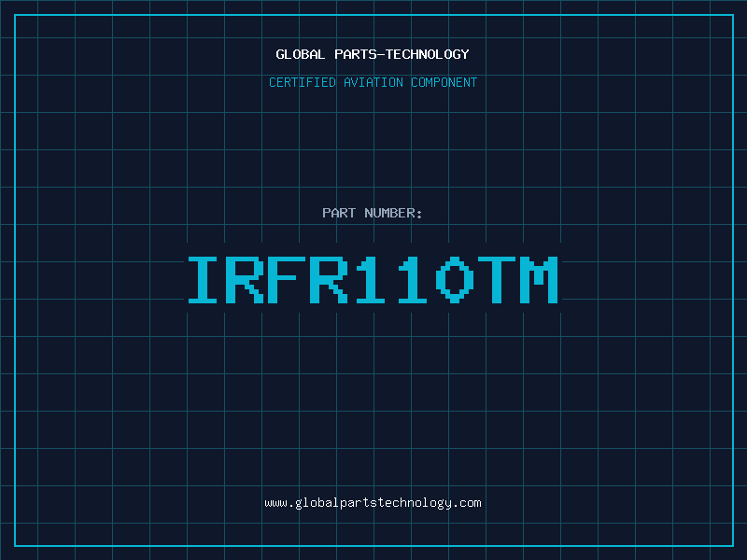Click PARTS-TECHNOLOGY in the top heading
The height and width of the screenshot is (560, 747).
(402, 54)
